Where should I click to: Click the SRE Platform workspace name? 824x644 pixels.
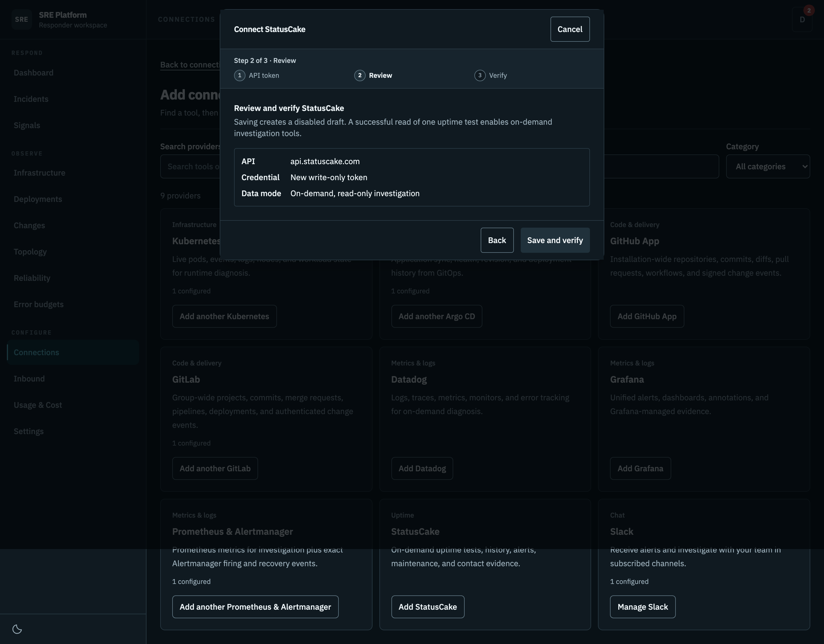(x=63, y=15)
